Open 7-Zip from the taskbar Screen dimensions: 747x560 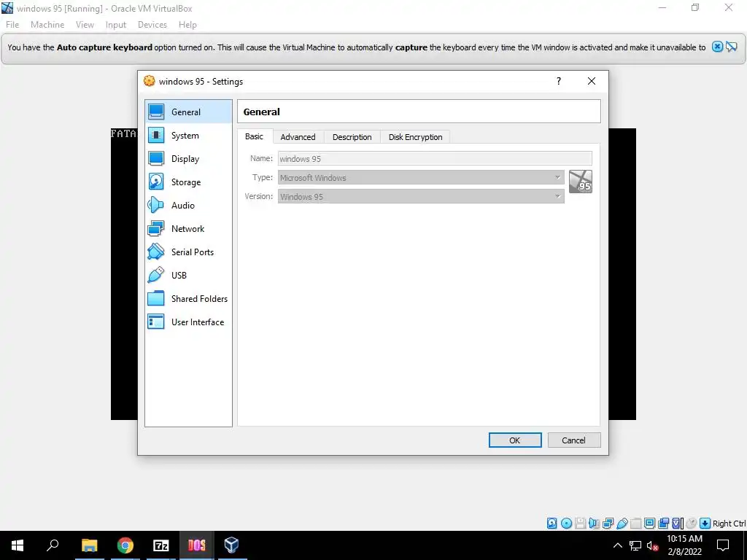[161, 545]
